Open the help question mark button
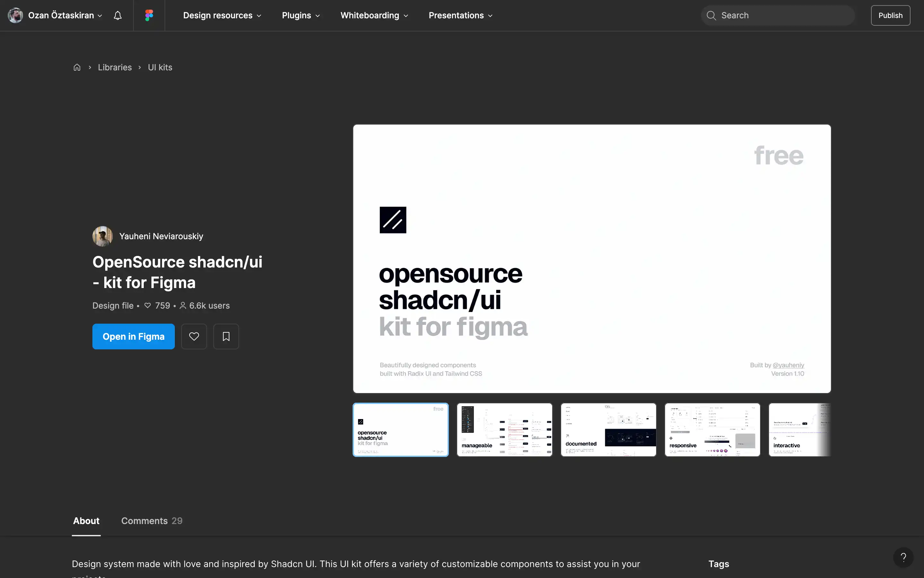Image resolution: width=924 pixels, height=578 pixels. coord(903,557)
